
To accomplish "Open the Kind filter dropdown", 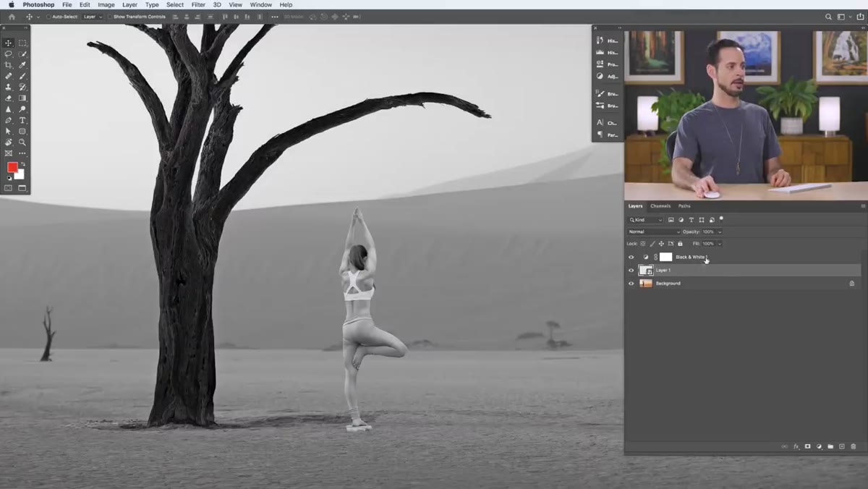I will tap(646, 220).
